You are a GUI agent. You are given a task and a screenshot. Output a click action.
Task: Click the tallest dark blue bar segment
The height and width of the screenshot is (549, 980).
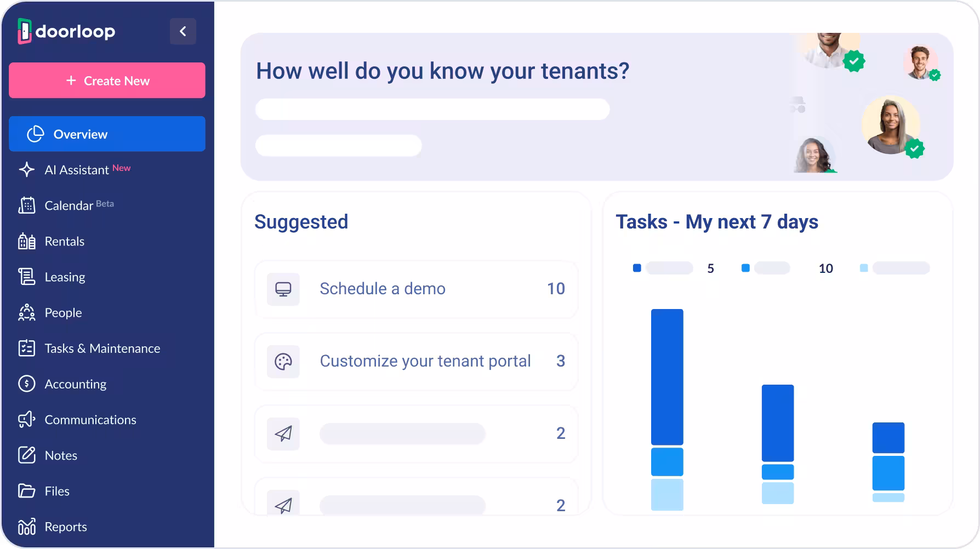667,376
